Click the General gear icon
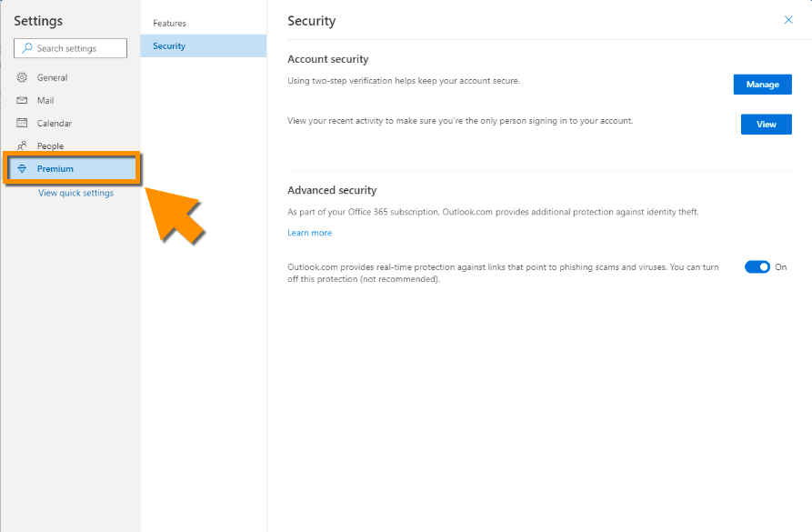This screenshot has width=812, height=532. point(23,77)
